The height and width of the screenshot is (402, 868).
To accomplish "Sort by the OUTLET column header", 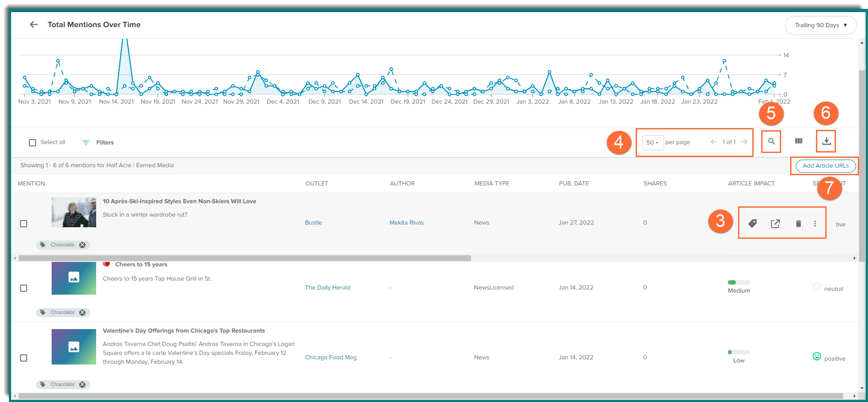I will click(x=316, y=184).
